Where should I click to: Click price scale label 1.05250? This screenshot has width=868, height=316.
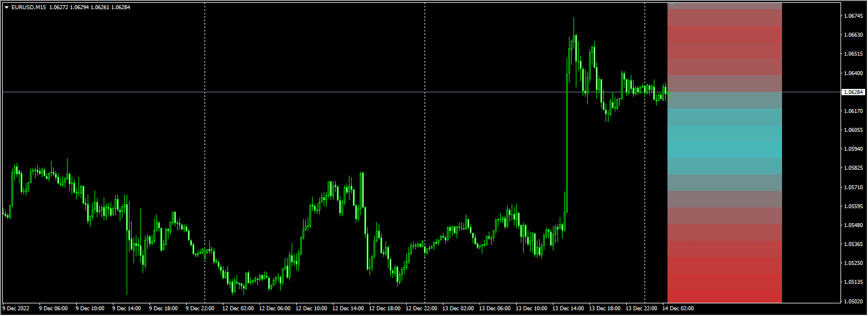854,263
